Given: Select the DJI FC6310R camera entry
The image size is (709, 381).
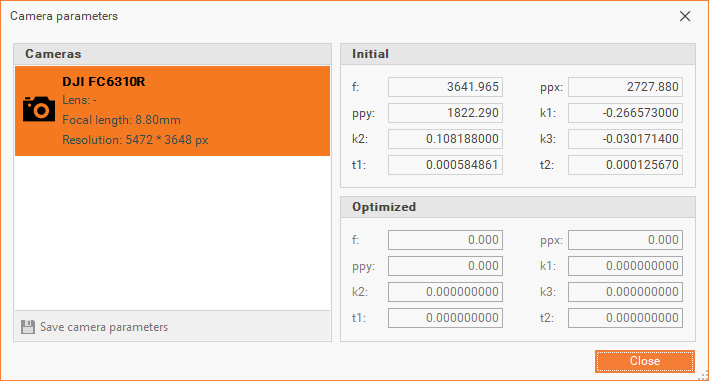Looking at the screenshot, I should (x=172, y=111).
